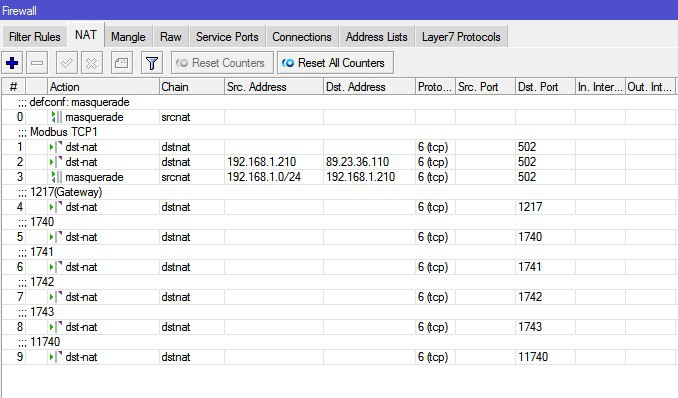Select the '1743' comment row
The image size is (678, 398).
(x=339, y=312)
